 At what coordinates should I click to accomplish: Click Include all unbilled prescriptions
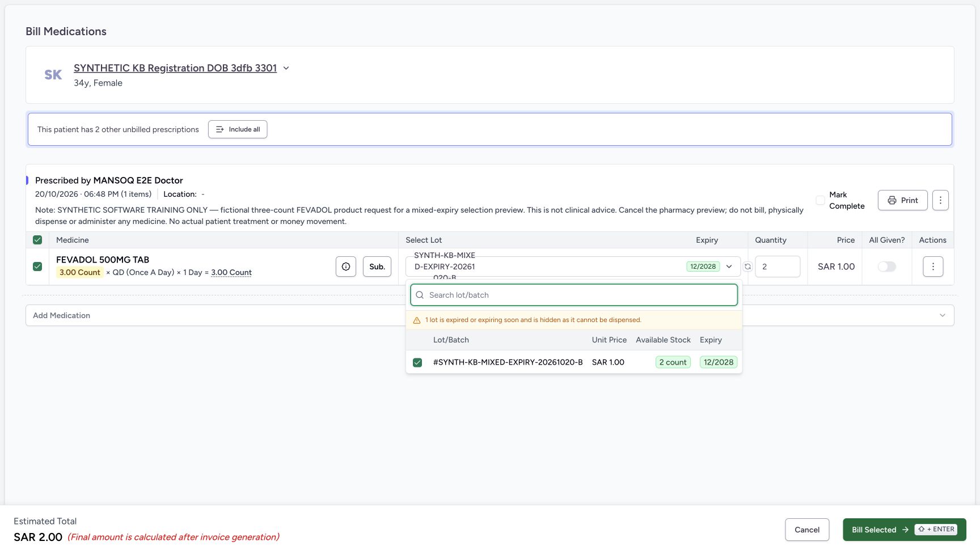[x=238, y=129]
